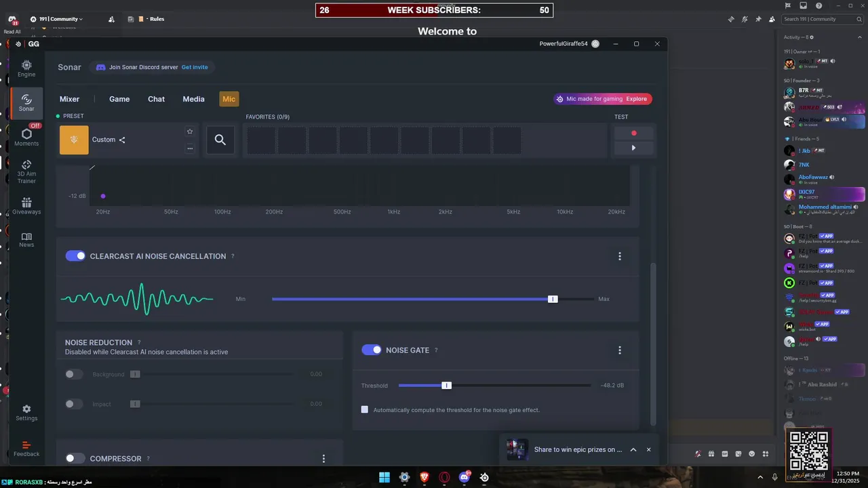This screenshot has width=868, height=488.
Task: Open Moments in the GG sidebar
Action: (x=26, y=138)
